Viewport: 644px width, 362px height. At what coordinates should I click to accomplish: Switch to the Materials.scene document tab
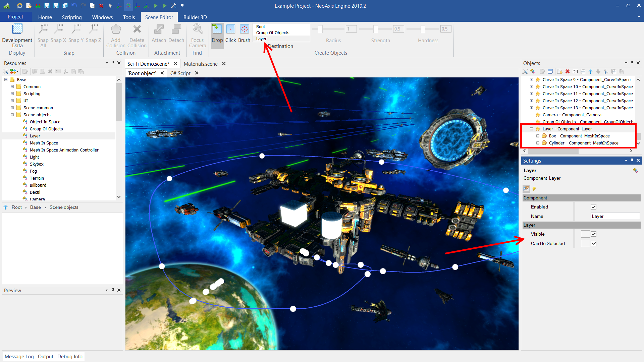click(201, 64)
